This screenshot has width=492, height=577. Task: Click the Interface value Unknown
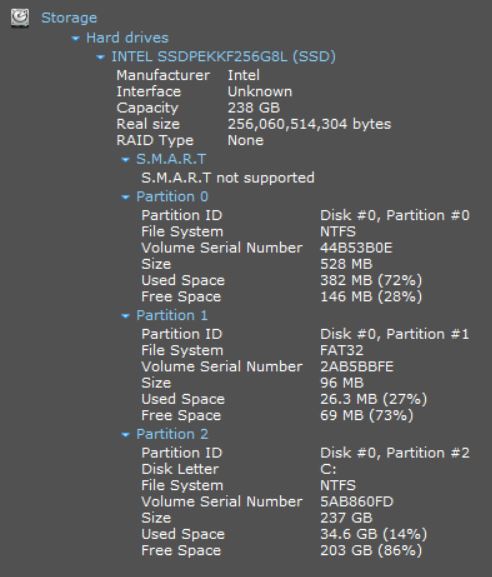tap(260, 91)
